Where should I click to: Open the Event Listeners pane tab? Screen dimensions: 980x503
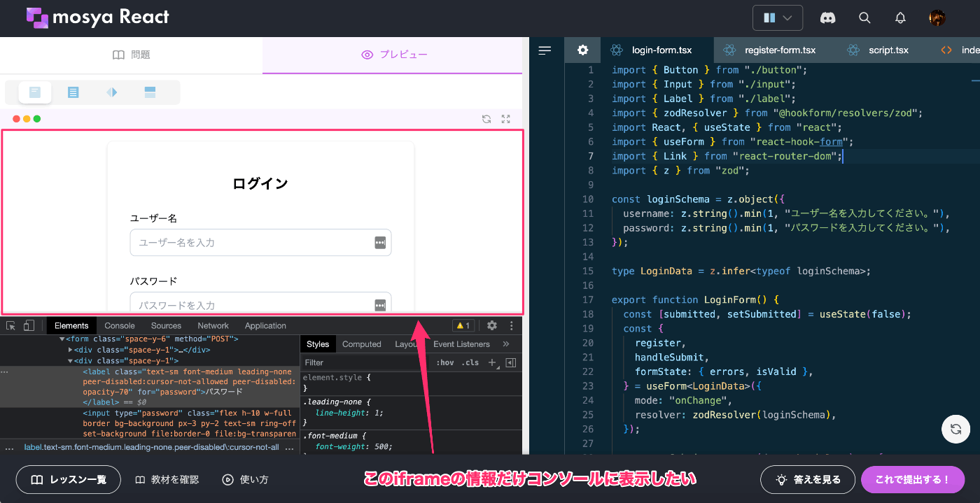461,344
